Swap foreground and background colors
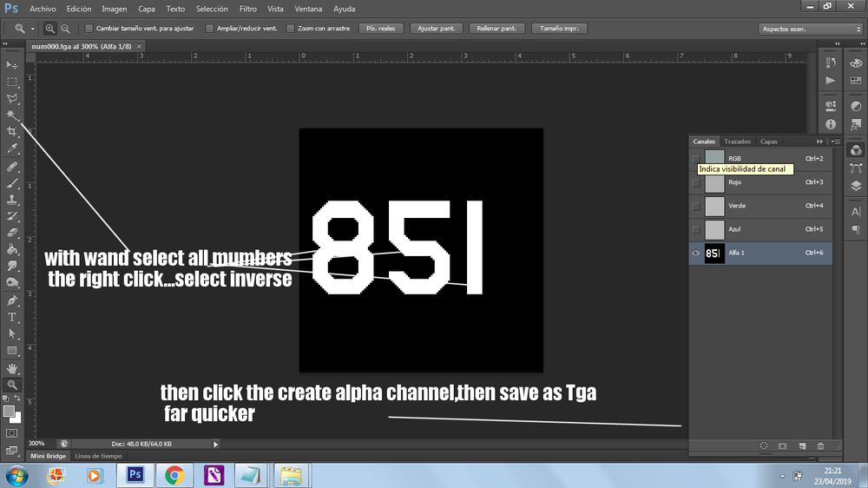Viewport: 868px width, 488px height. 17,399
